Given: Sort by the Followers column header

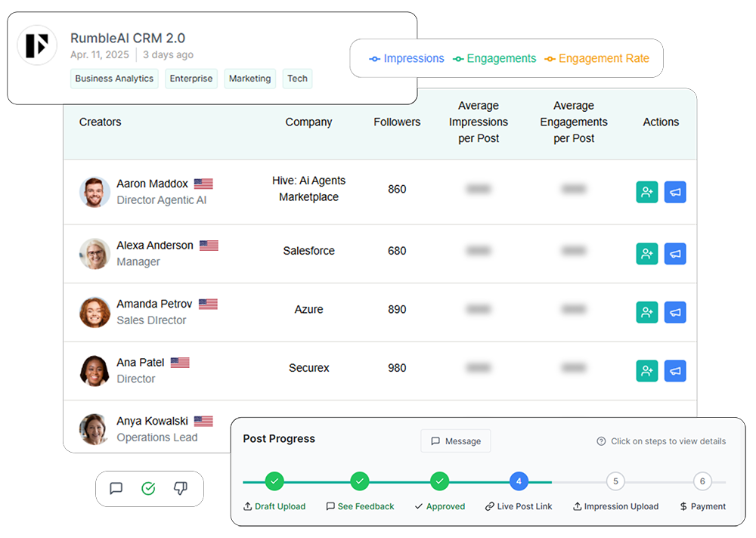Looking at the screenshot, I should [x=397, y=122].
